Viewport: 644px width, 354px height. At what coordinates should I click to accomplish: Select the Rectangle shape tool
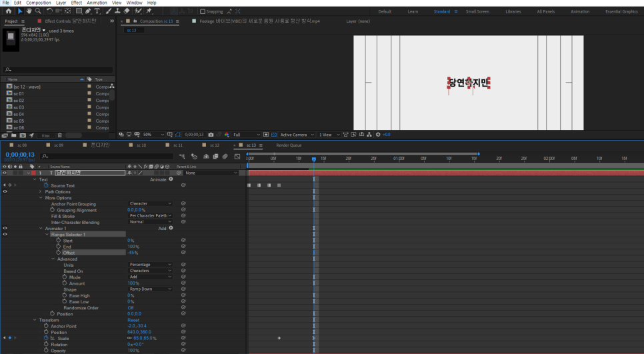coord(79,11)
